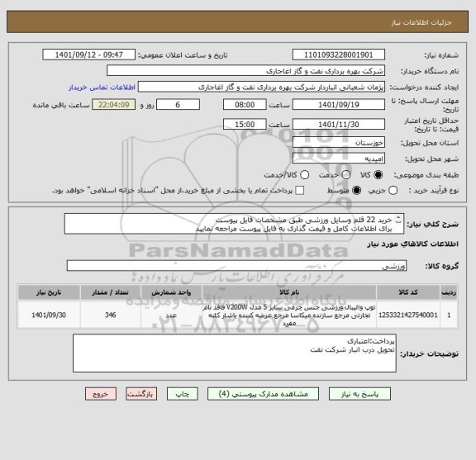Click the delivery province field خوزستان

tap(339, 142)
